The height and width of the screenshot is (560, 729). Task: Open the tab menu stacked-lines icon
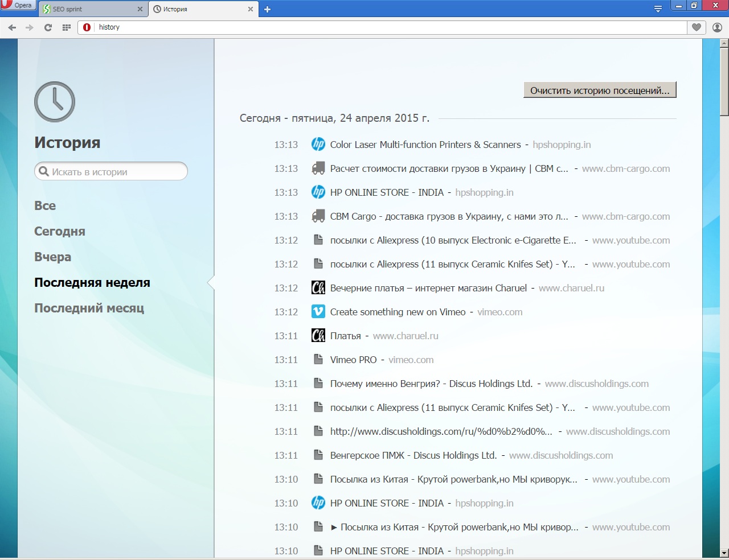pos(658,9)
